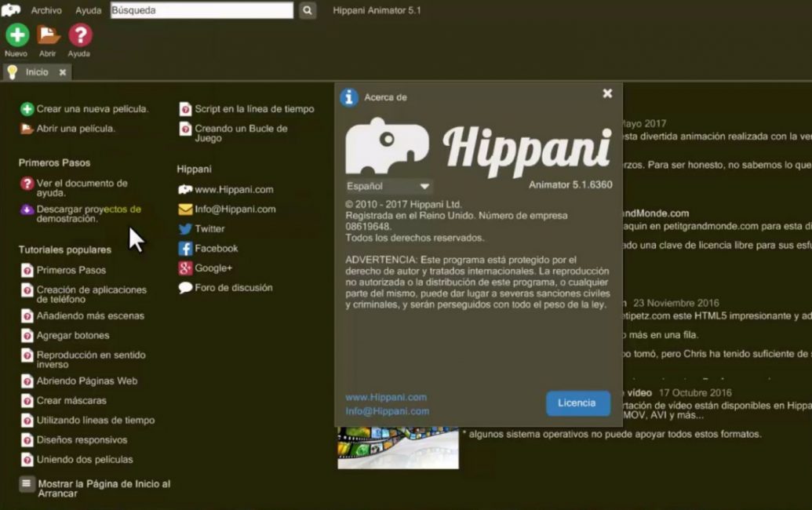This screenshot has height=510, width=812.
Task: Click the 23 Noviembre 2016 news date
Action: pyautogui.click(x=675, y=303)
